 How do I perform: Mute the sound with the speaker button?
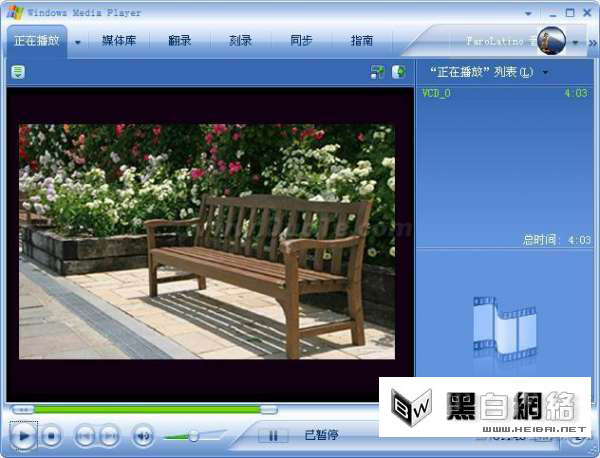(x=143, y=435)
